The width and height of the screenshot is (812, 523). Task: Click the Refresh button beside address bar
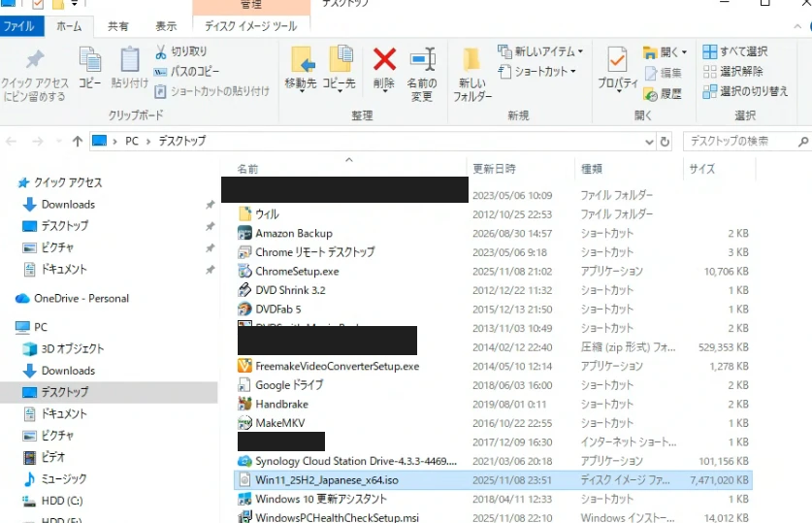665,142
